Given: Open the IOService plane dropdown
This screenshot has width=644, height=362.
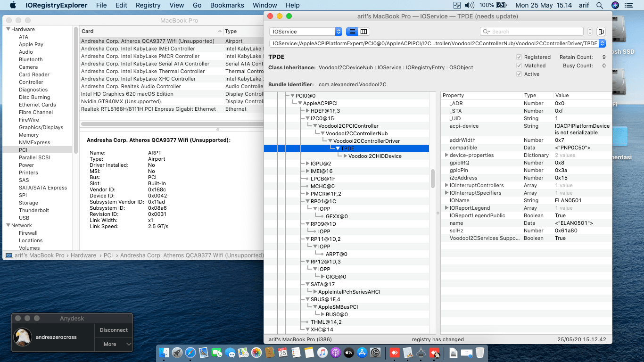Looking at the screenshot, I should click(x=305, y=32).
